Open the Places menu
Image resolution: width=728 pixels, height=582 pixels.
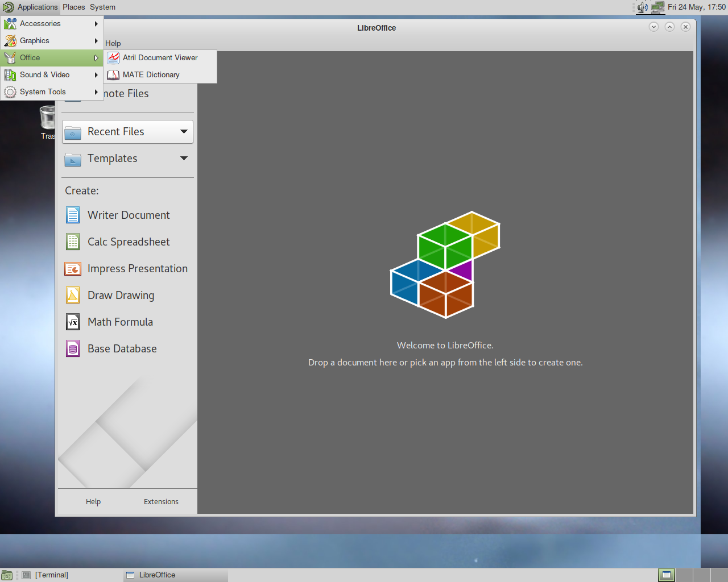(x=74, y=7)
